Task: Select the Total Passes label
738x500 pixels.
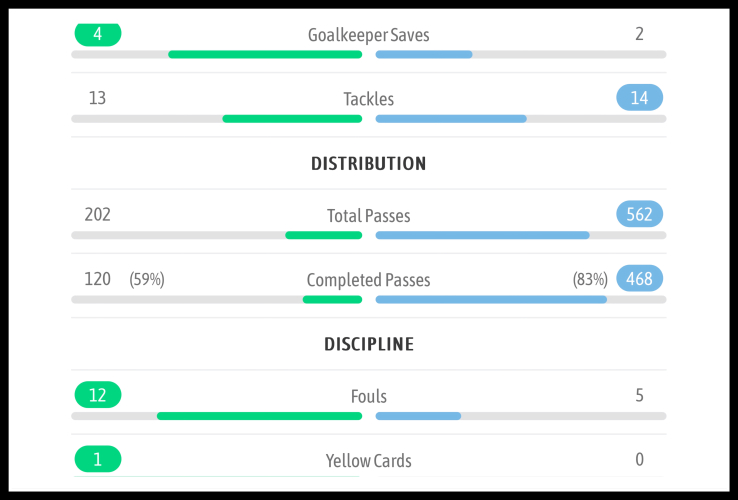Action: [368, 215]
